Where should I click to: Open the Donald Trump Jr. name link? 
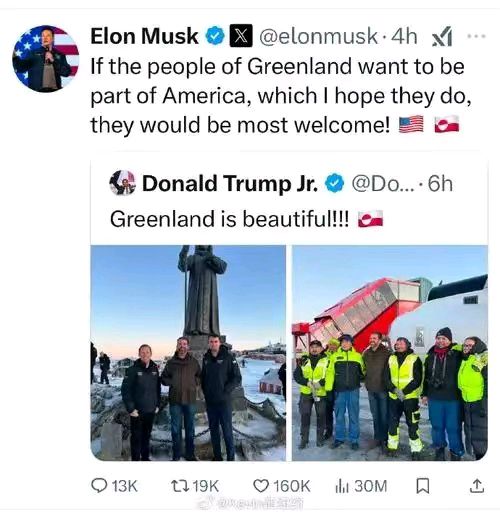[230, 184]
